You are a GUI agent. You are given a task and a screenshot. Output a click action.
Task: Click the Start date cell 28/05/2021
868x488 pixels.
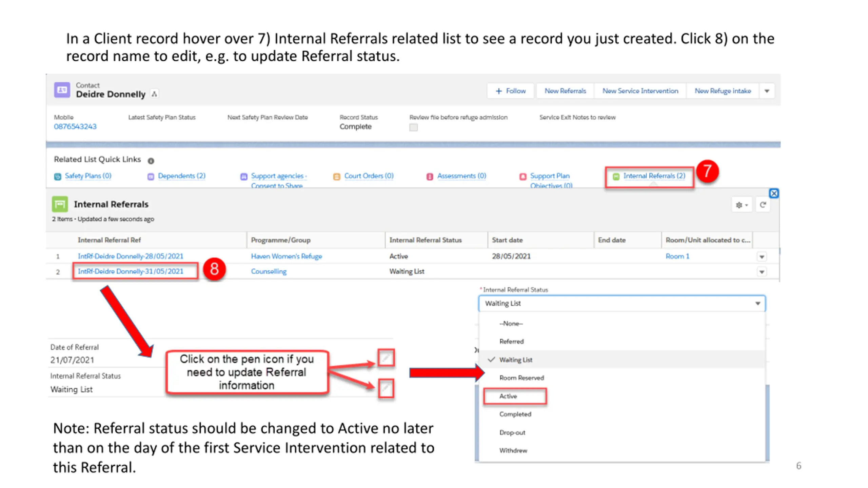(511, 256)
